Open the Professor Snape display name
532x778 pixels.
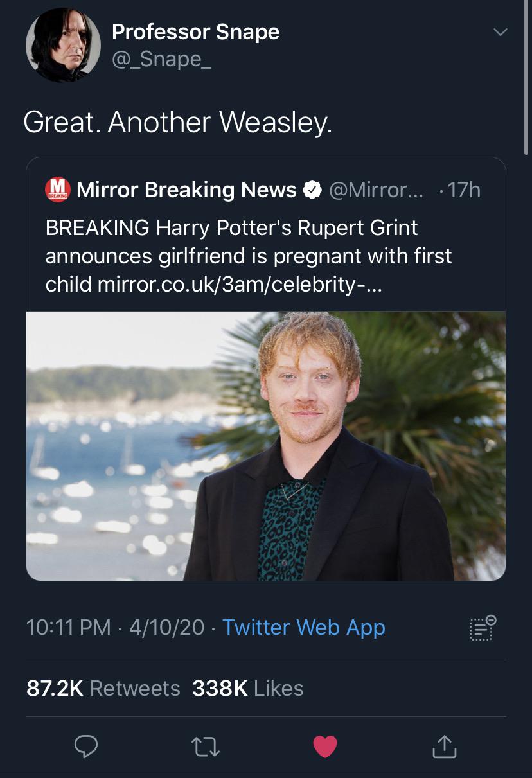tap(195, 31)
